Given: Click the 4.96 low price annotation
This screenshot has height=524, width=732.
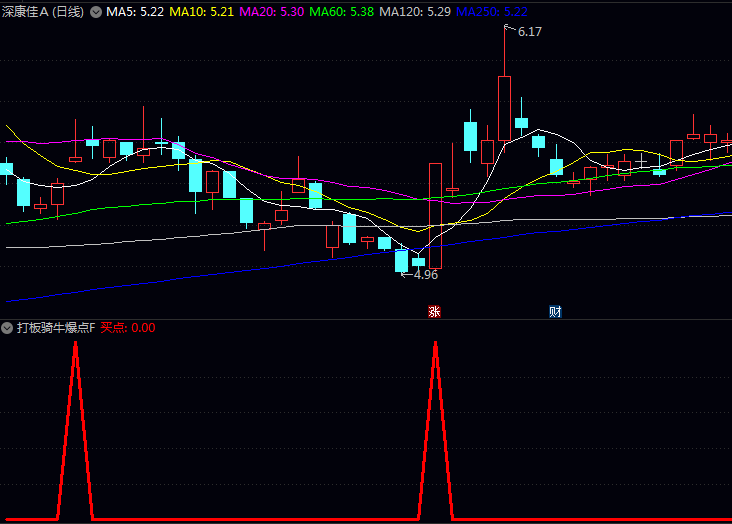Looking at the screenshot, I should coord(425,274).
